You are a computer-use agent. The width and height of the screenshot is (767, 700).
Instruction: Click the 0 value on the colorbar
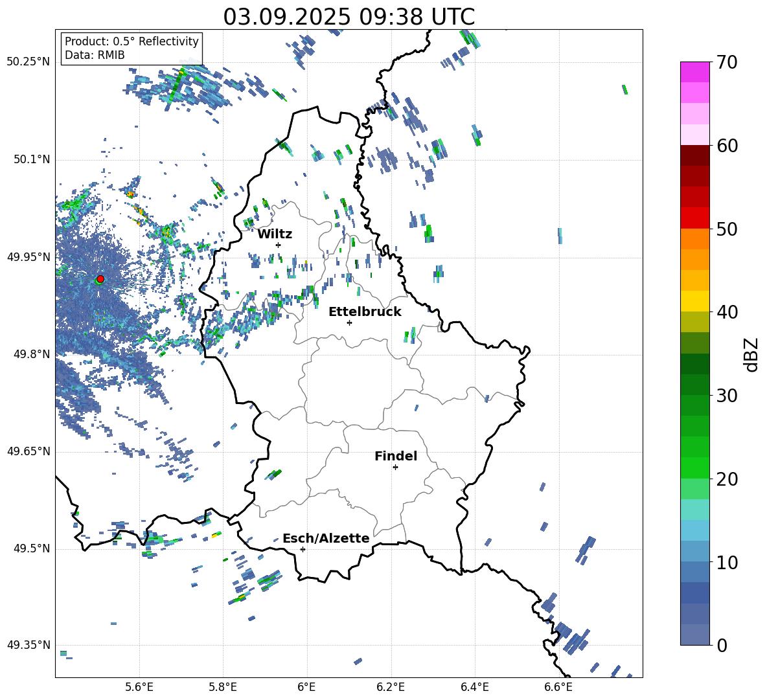click(x=722, y=645)
